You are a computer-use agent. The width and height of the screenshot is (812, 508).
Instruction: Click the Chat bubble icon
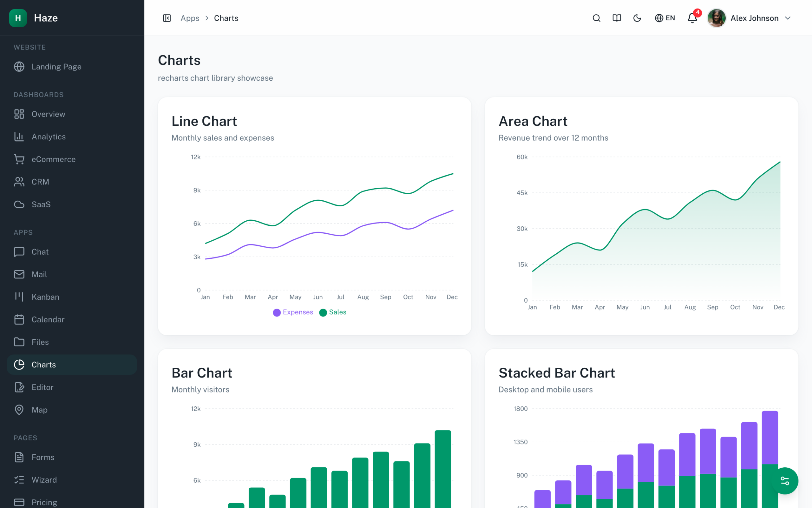19,252
